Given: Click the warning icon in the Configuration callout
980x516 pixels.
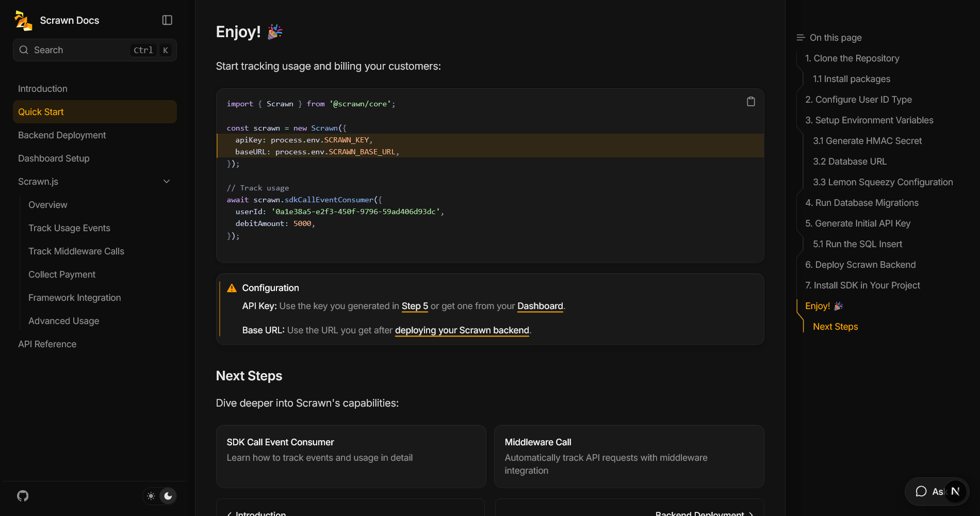Looking at the screenshot, I should click(x=232, y=288).
